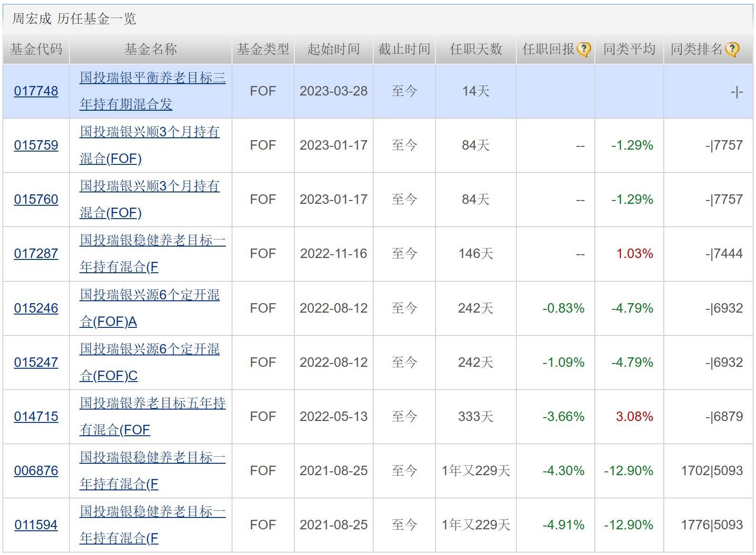Viewport: 756px width, 555px height.
Task: Select start date 2022-11-16 cell
Action: tap(334, 254)
